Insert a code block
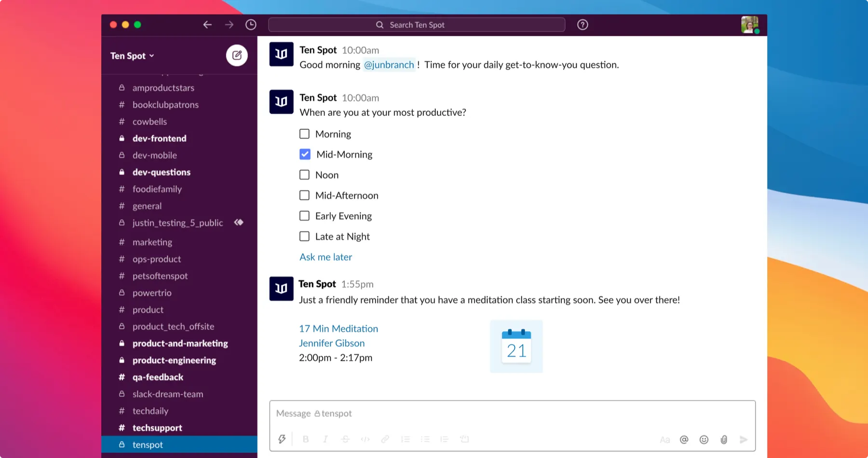 464,439
